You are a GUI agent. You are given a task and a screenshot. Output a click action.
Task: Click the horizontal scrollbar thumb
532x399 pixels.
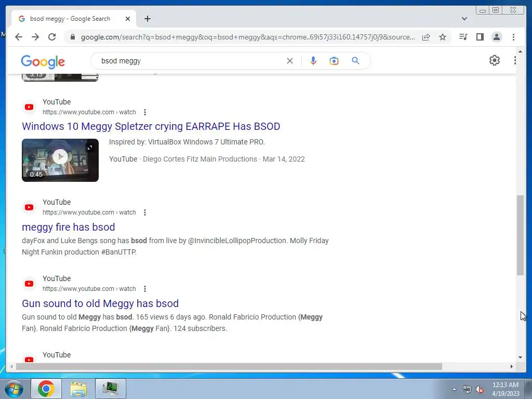coord(229,366)
